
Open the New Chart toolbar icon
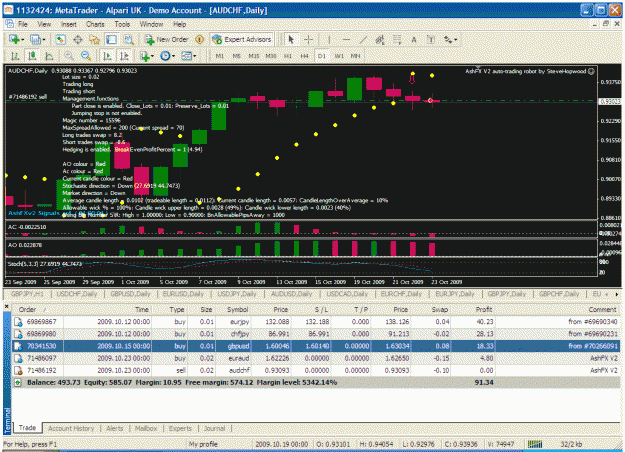pyautogui.click(x=15, y=39)
